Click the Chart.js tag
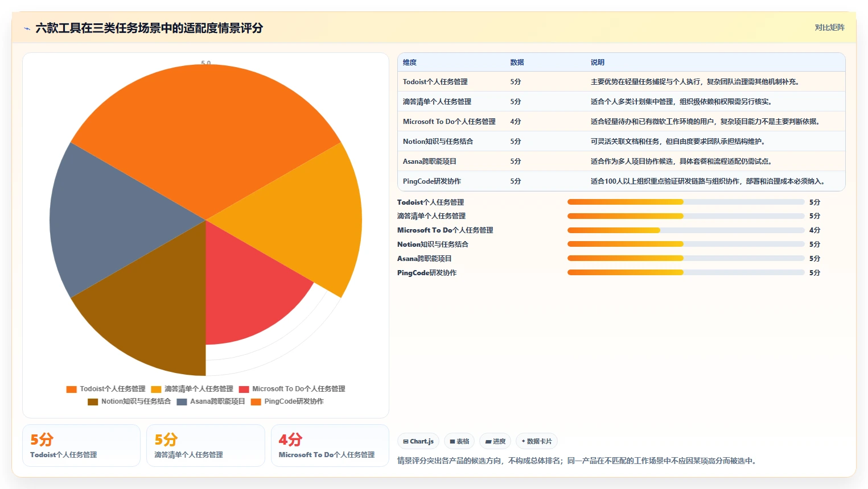The image size is (868, 489). 418,441
